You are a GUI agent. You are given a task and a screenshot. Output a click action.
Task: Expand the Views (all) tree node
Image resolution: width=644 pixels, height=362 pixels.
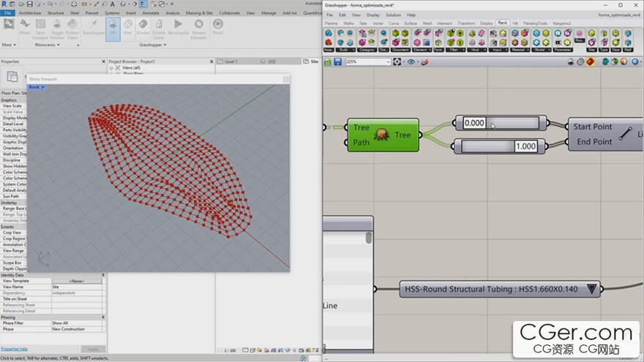[x=111, y=68]
